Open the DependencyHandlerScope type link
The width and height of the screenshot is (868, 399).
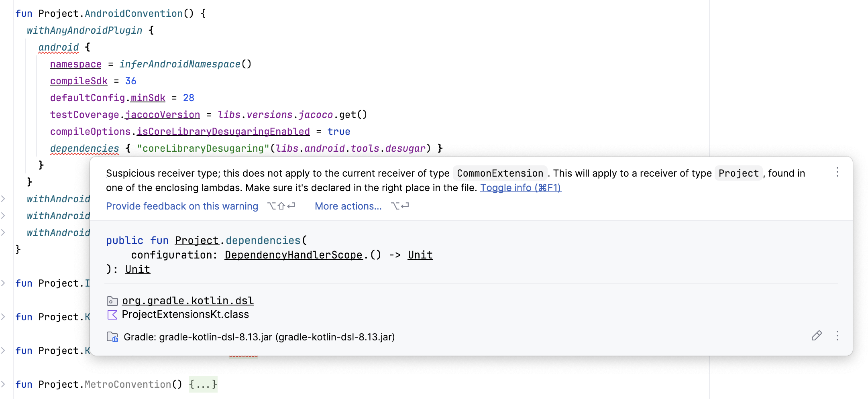(293, 255)
